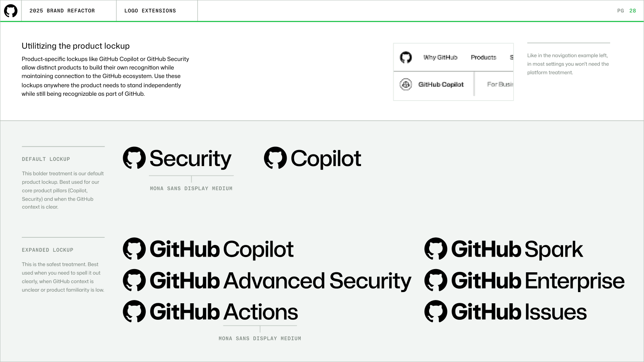Click the Expanded Lockup section label
The image size is (644, 362).
pyautogui.click(x=47, y=250)
